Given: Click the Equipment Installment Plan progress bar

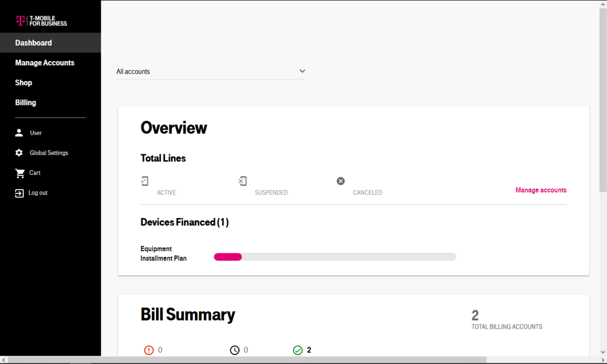Looking at the screenshot, I should click(x=335, y=257).
